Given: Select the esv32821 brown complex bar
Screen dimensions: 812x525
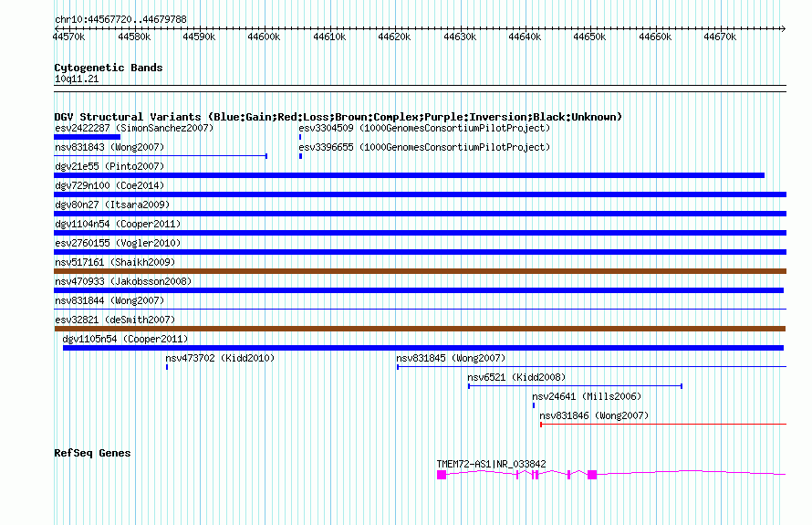Looking at the screenshot, I should click(420, 329).
